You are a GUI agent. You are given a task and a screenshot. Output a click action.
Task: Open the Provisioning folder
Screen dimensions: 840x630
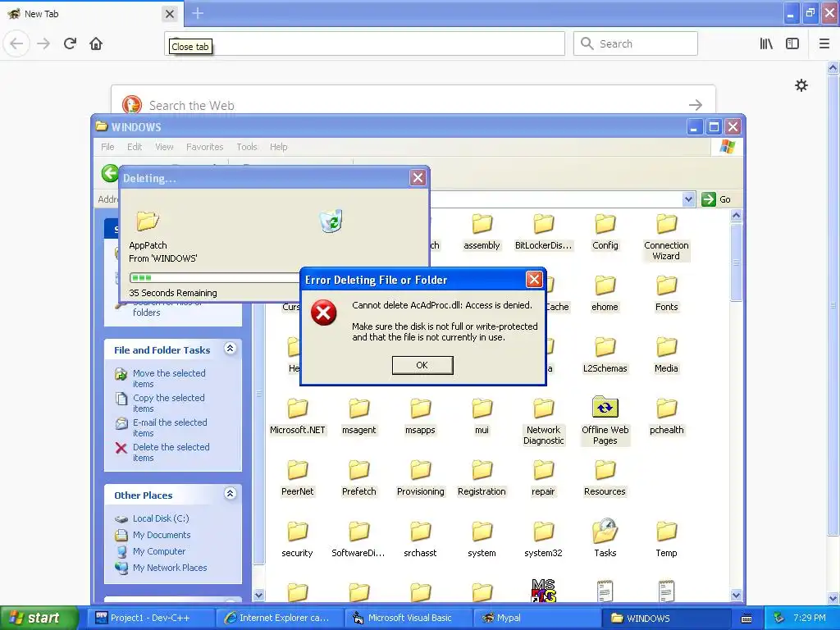421,478
